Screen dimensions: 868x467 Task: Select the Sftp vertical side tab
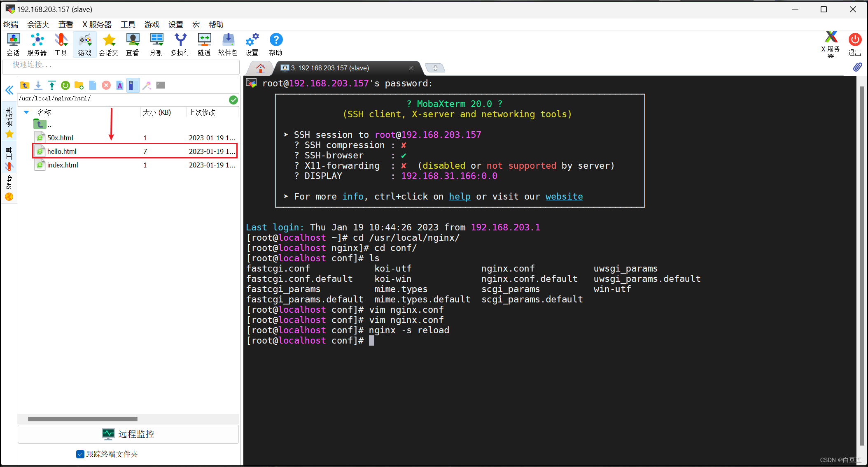(9, 188)
